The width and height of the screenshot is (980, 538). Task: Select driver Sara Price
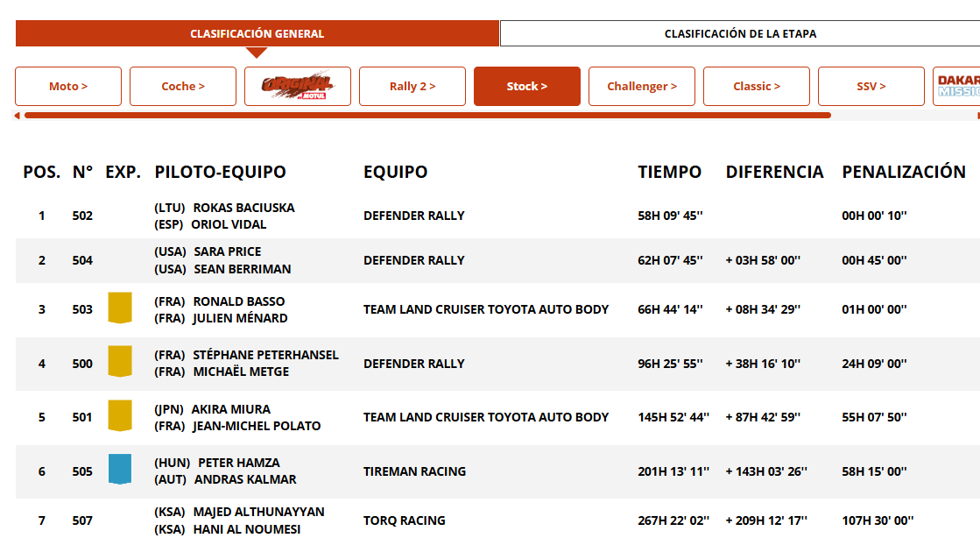(228, 251)
